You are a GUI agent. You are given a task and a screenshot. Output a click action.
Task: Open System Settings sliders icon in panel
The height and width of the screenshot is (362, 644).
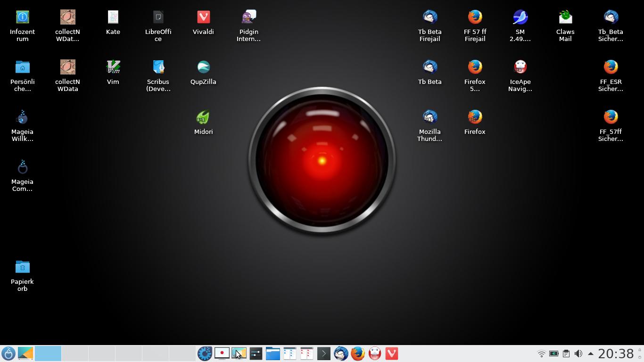pos(256,354)
